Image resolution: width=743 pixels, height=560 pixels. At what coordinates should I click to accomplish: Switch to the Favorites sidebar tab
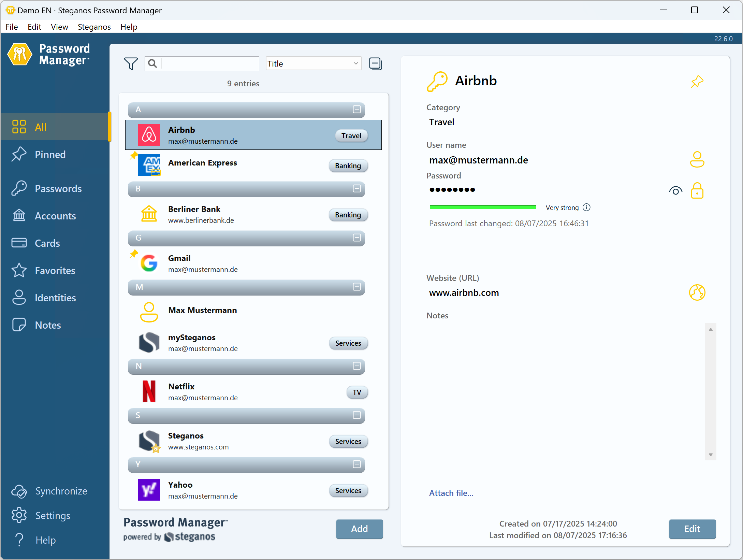pyautogui.click(x=55, y=271)
